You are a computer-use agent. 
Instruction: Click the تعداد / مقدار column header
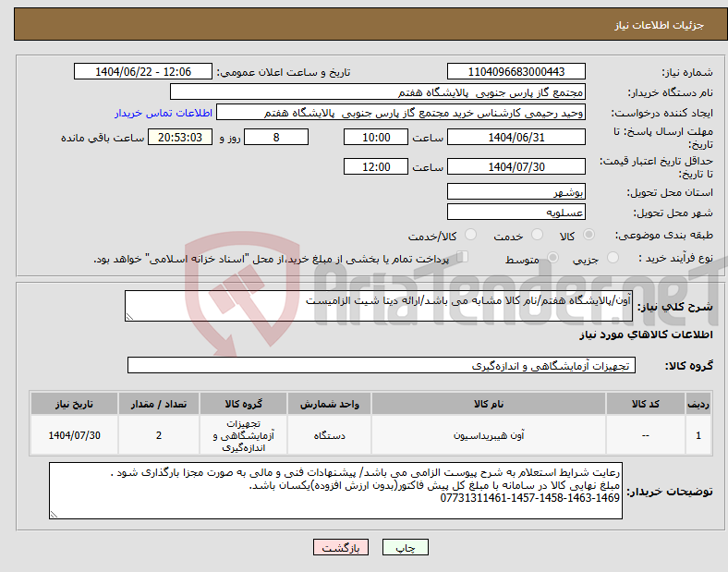coord(159,404)
